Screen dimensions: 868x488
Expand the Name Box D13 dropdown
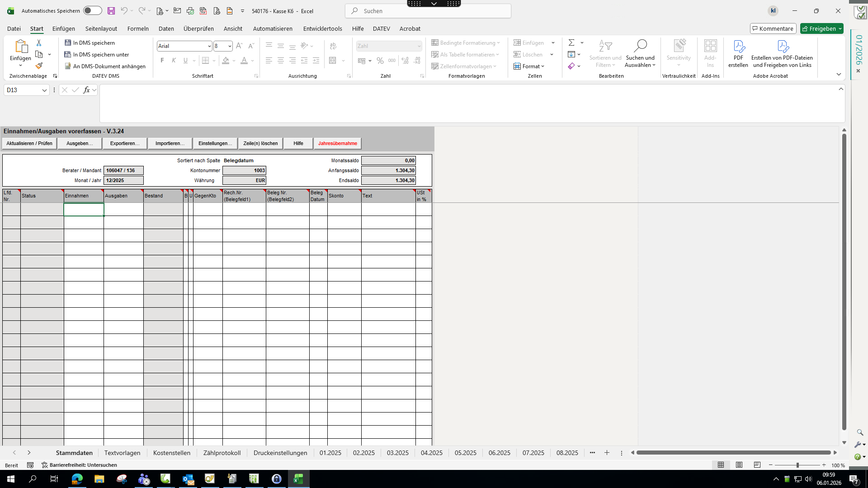(44, 90)
